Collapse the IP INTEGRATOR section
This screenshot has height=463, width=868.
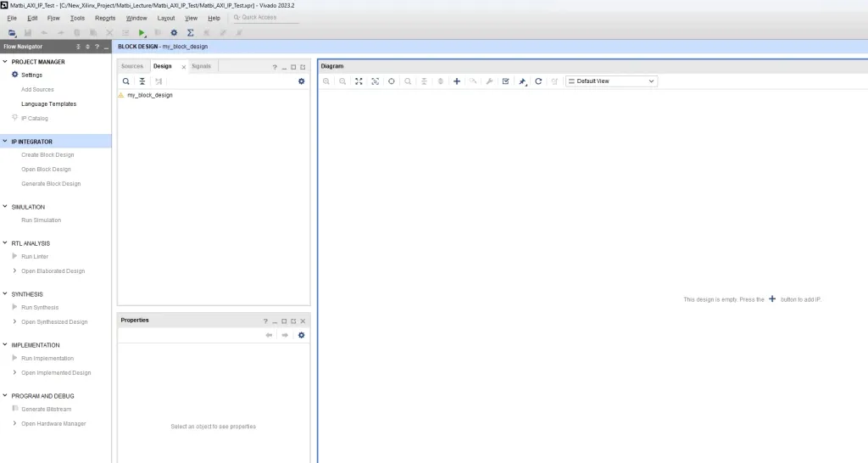[5, 142]
